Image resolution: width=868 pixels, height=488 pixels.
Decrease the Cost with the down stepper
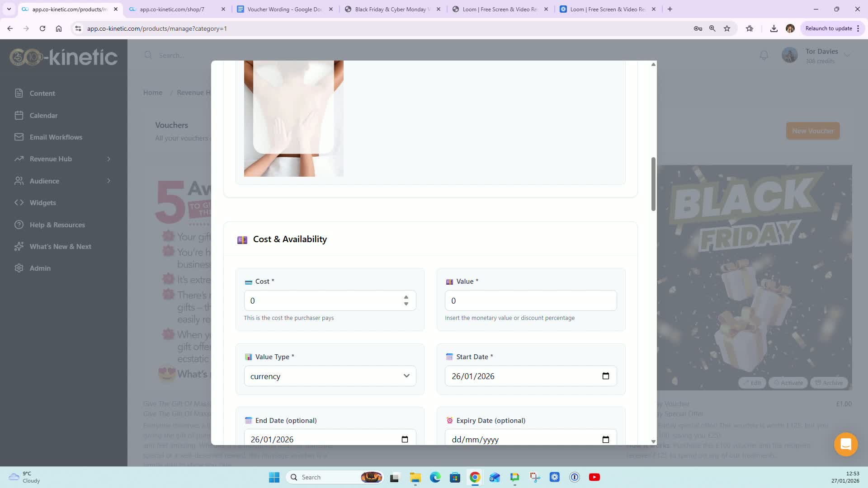(x=406, y=304)
